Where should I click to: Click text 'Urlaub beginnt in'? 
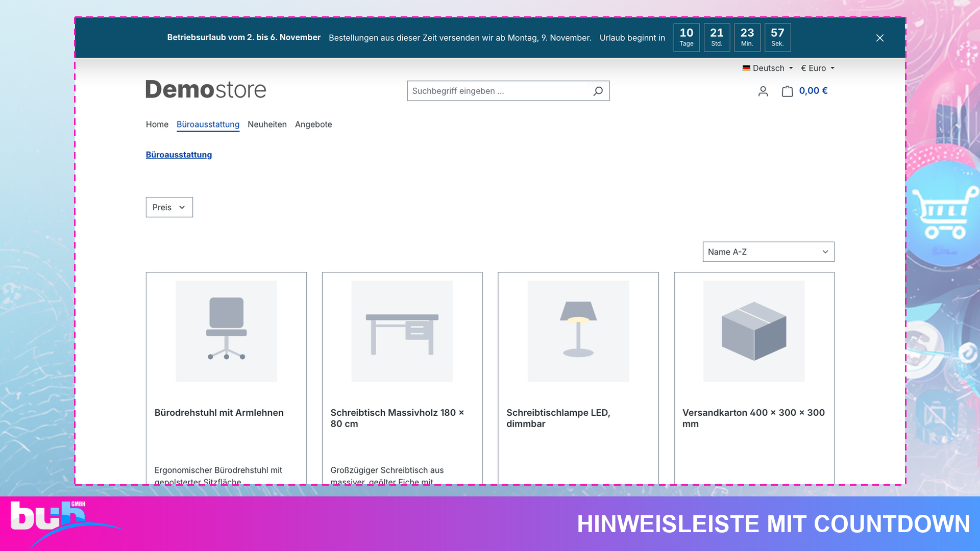(632, 38)
